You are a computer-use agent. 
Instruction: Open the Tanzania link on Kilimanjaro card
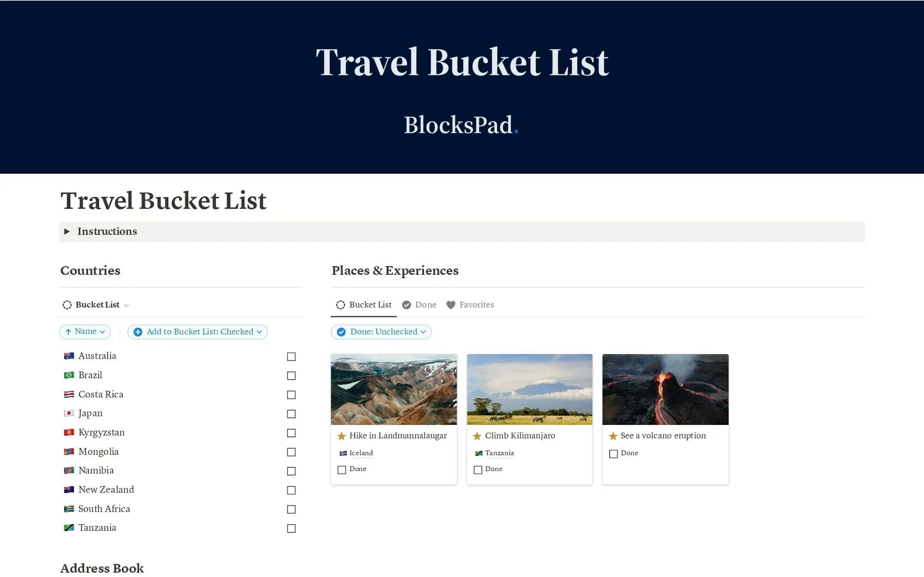point(499,453)
